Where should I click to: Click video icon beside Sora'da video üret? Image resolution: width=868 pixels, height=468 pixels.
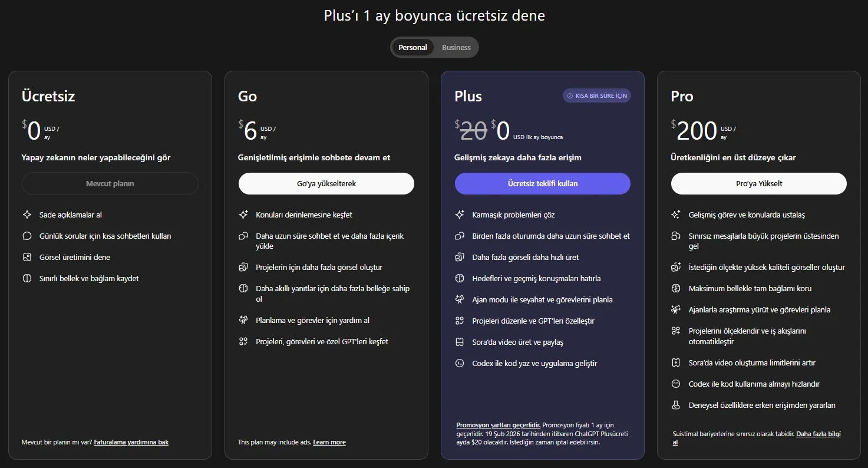tap(460, 342)
